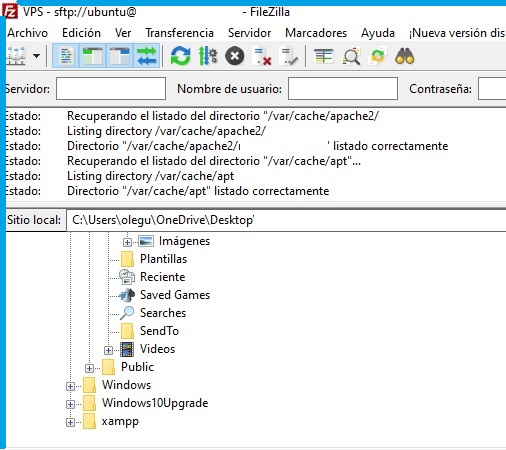
Task: Expand the Imágenes folder node
Action: point(127,242)
